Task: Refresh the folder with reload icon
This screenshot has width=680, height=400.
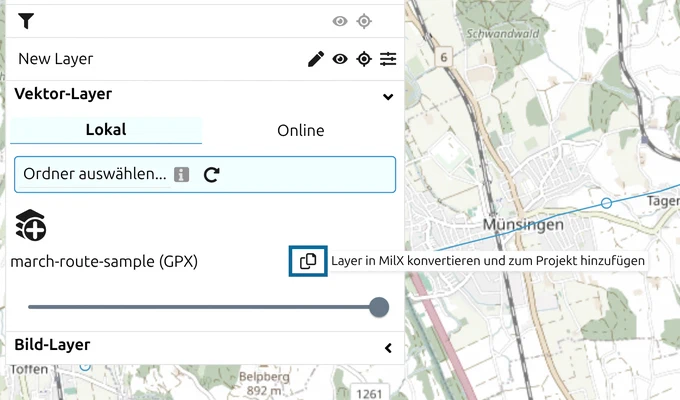Action: point(212,174)
